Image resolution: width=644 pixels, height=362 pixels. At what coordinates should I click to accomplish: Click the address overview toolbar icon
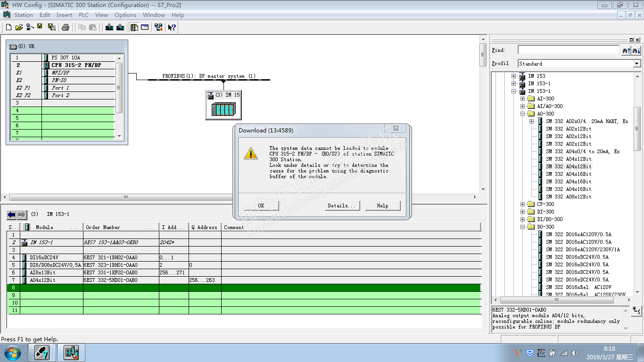(145, 27)
